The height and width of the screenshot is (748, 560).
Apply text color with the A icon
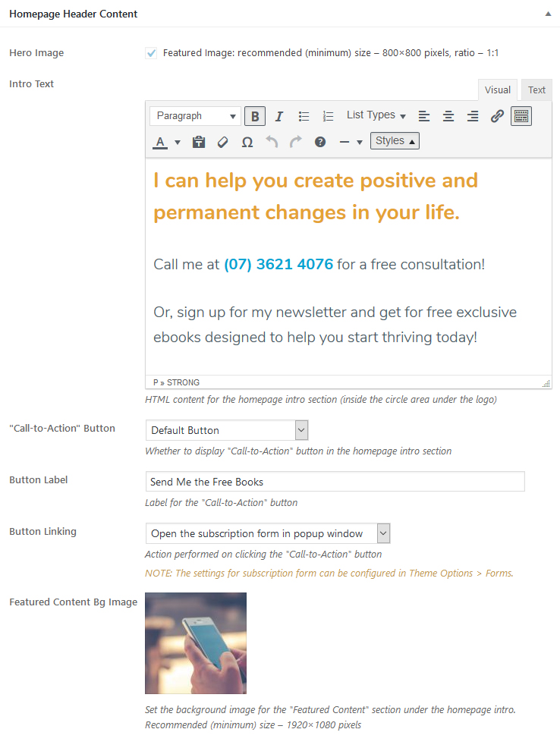[160, 142]
